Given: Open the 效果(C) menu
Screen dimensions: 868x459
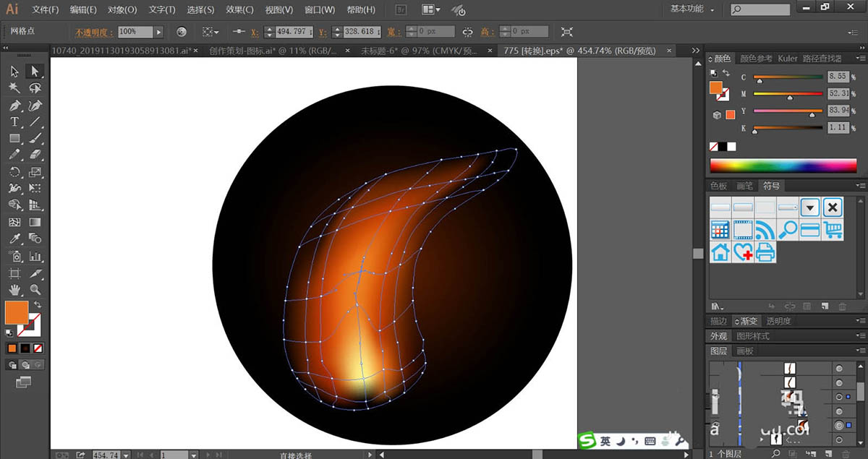Looking at the screenshot, I should (239, 9).
